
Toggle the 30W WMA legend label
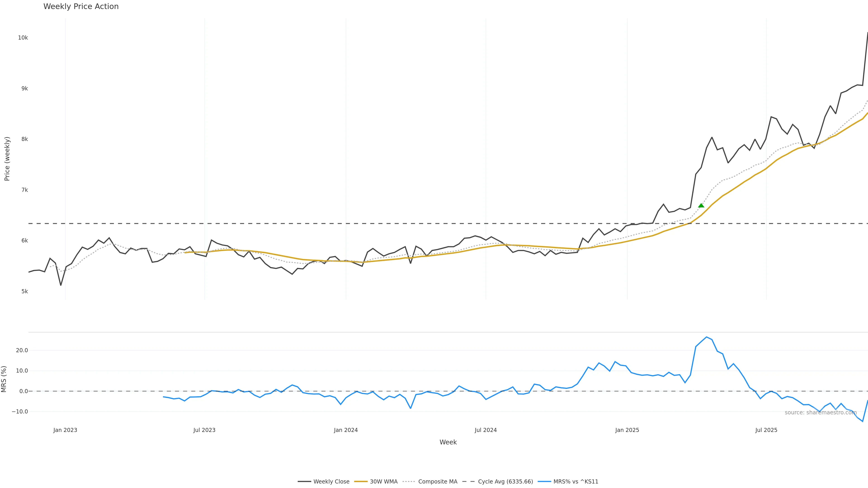pyautogui.click(x=383, y=482)
